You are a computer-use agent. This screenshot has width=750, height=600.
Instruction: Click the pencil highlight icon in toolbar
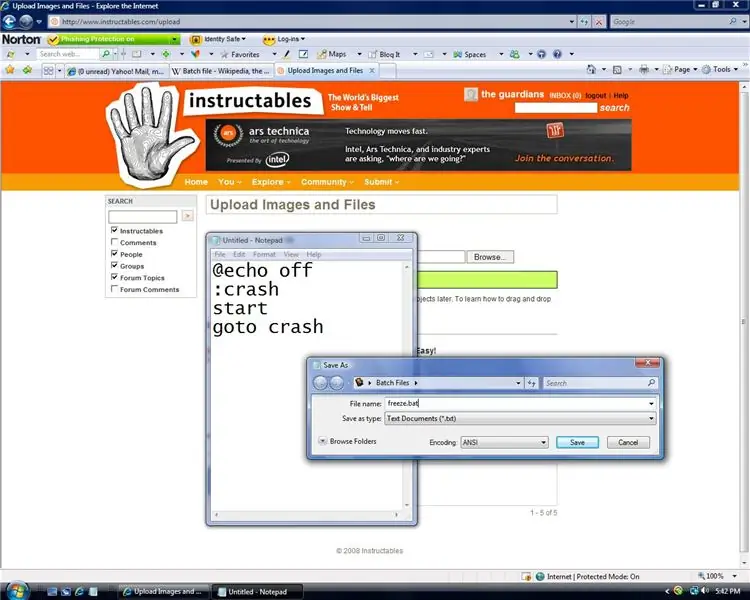click(286, 54)
